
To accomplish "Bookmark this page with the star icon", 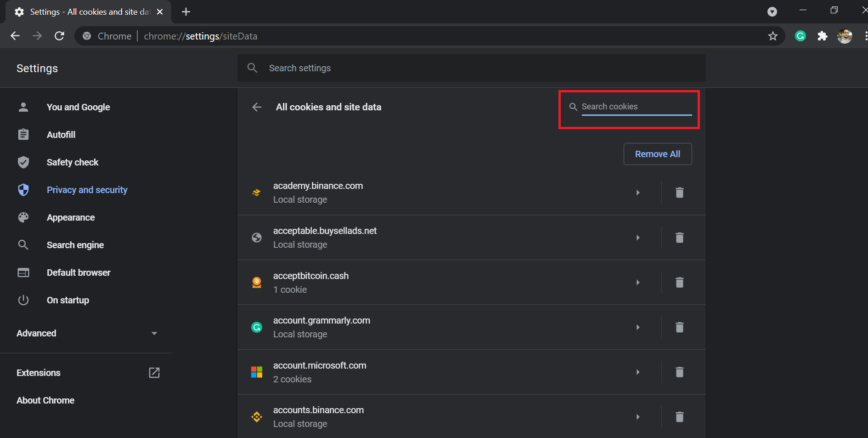I will pos(773,36).
